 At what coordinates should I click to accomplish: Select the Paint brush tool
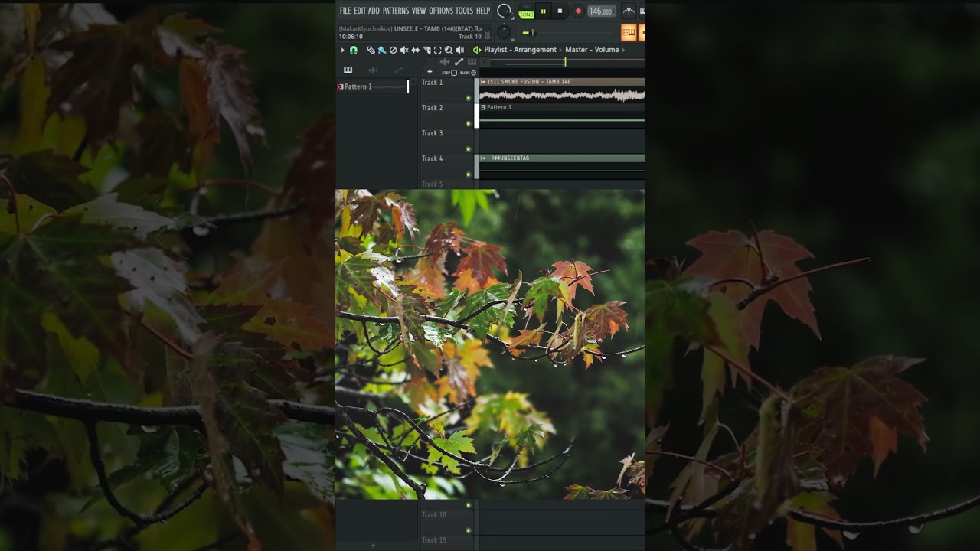pyautogui.click(x=381, y=50)
